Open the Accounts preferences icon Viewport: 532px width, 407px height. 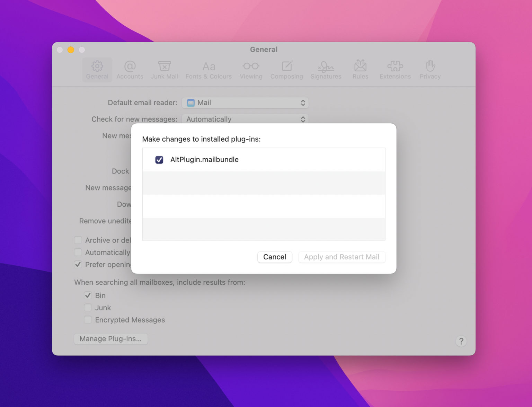click(x=130, y=69)
